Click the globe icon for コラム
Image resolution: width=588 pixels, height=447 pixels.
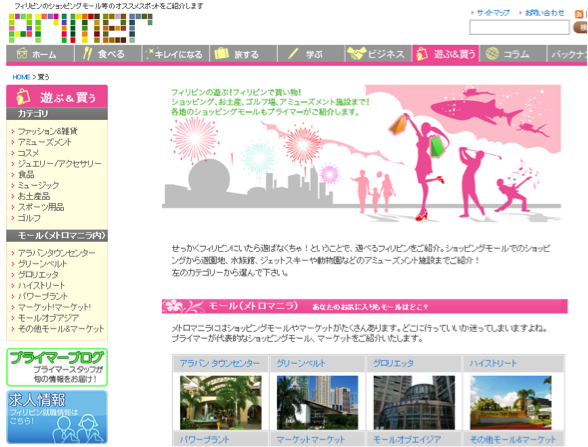click(x=492, y=54)
